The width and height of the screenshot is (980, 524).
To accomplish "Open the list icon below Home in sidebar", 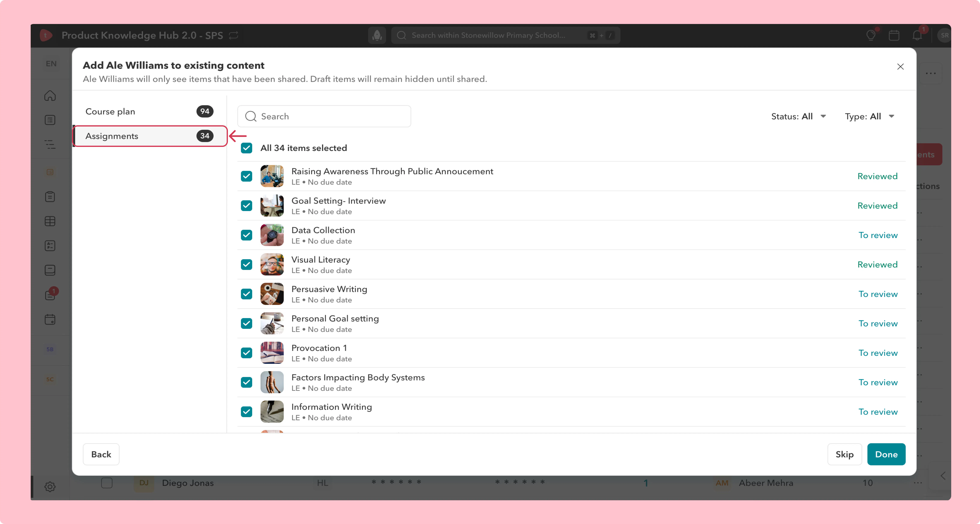I will 50,120.
